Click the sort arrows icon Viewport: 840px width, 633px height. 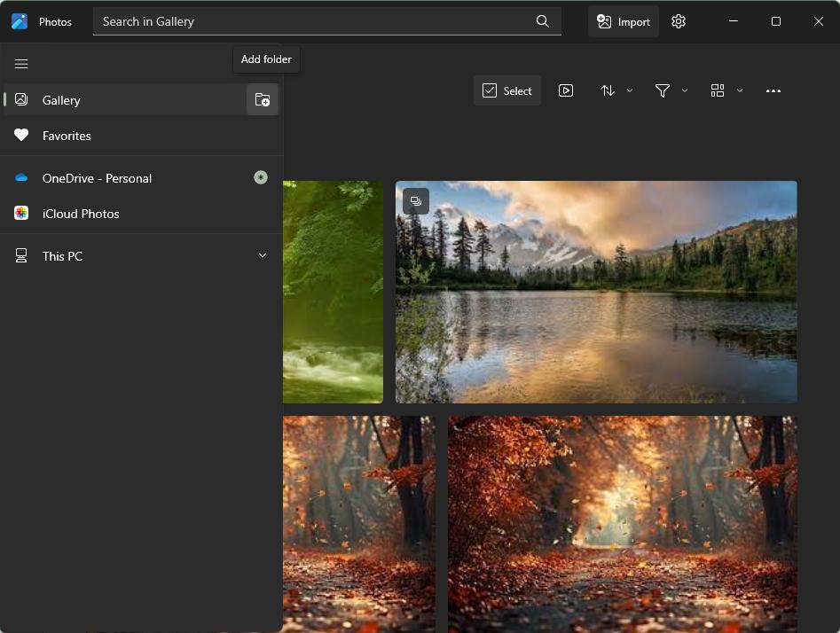pos(608,90)
